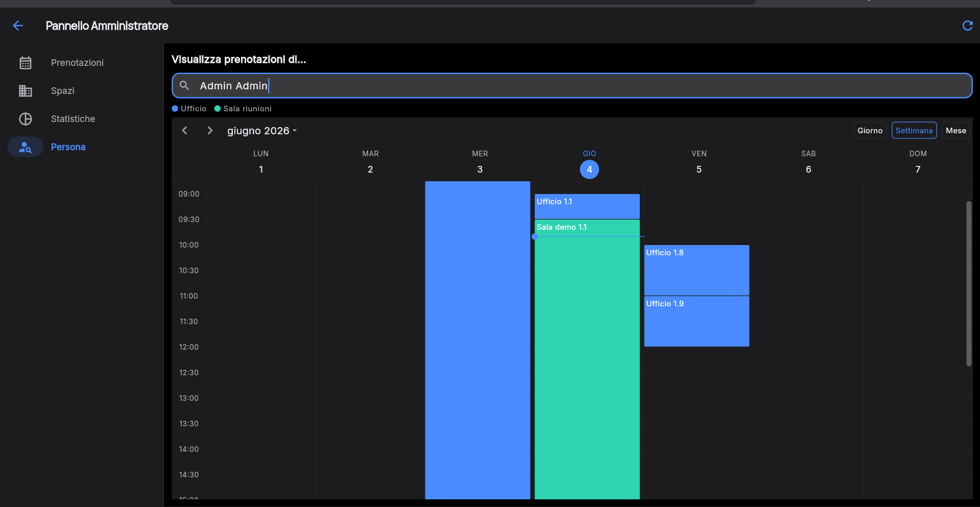Open the Sala demo 1.1 booking
The width and height of the screenshot is (980, 507).
point(587,359)
